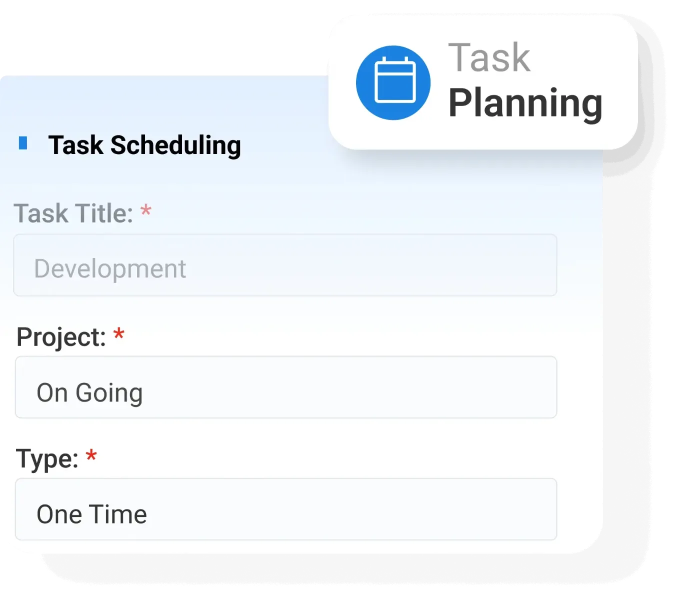The image size is (683, 616).
Task: Click the Task Scheduling section heading
Action: click(144, 145)
